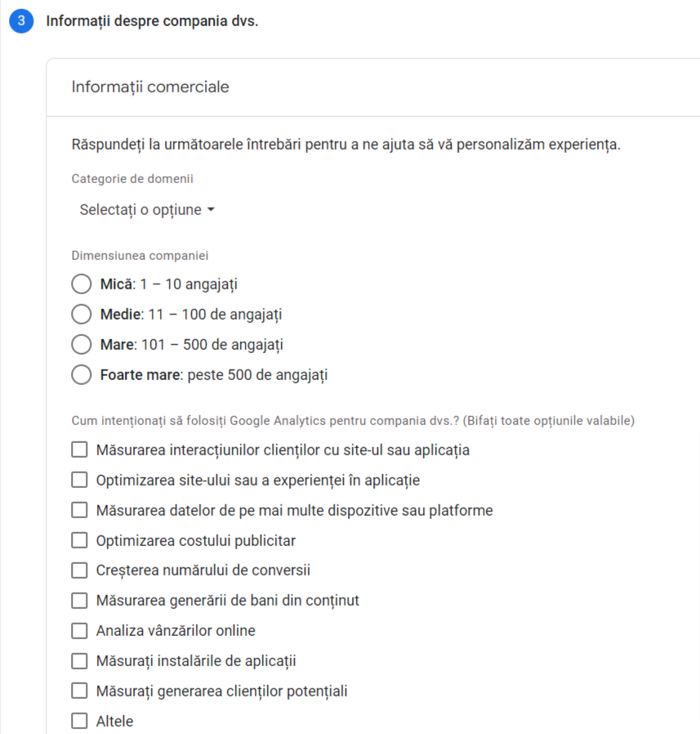Image resolution: width=700 pixels, height=734 pixels.
Task: Select the Mică radio button for 1-10 employees
Action: [x=81, y=284]
